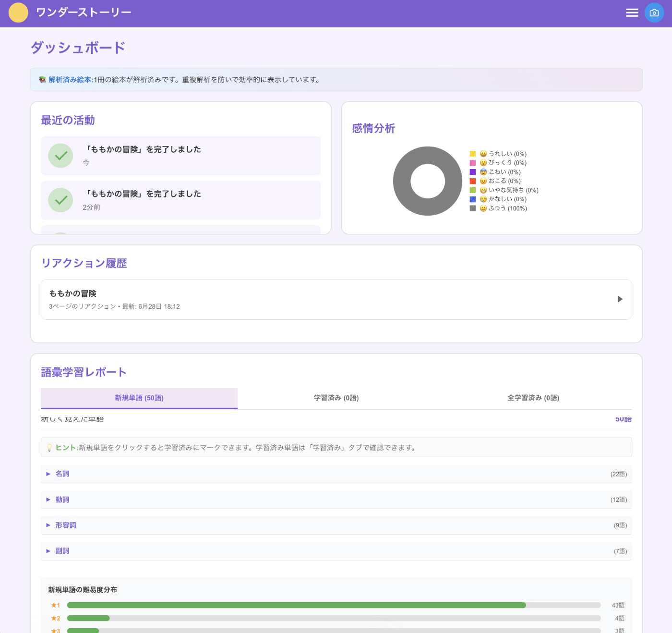672x633 pixels.
Task: Click the pink びっくり legend swatch
Action: [473, 163]
